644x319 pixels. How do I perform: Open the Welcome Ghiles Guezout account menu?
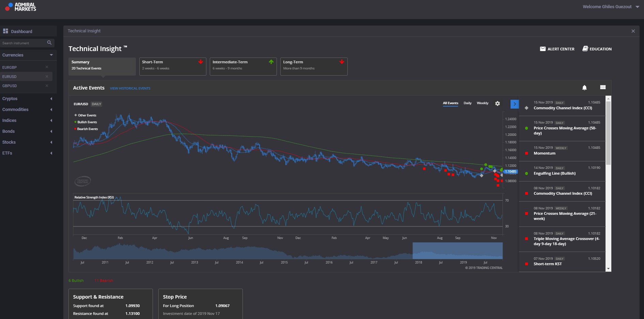tap(607, 6)
